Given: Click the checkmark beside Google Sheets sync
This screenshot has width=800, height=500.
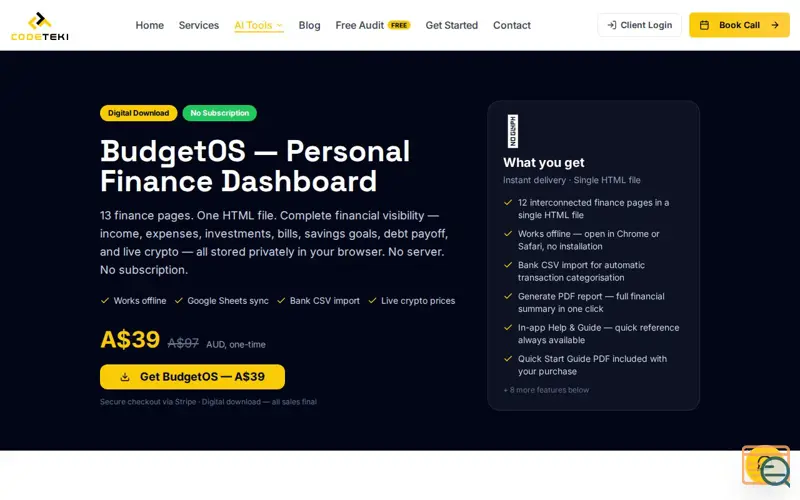Looking at the screenshot, I should click(179, 301).
